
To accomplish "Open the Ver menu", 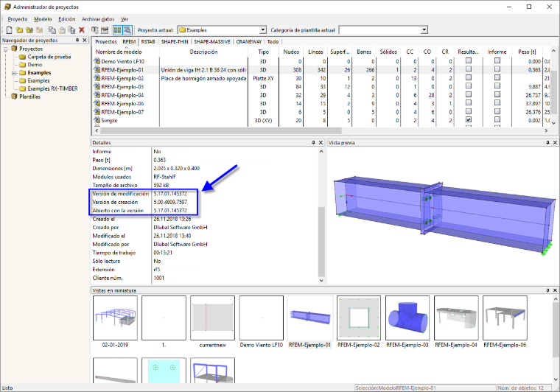I will point(125,19).
